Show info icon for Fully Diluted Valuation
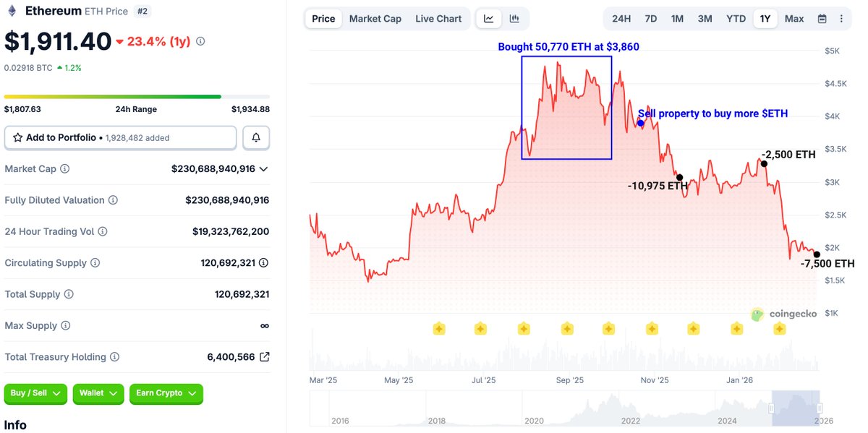 [113, 200]
